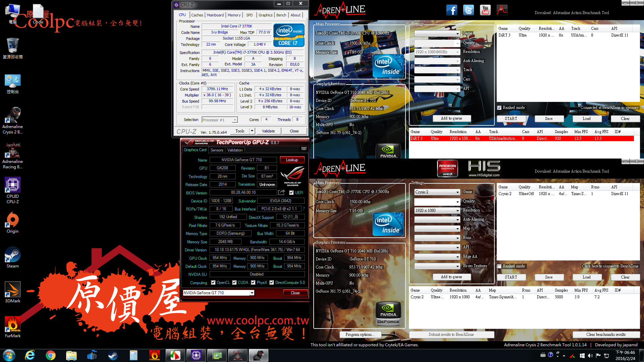This screenshot has height=362, width=644.
Task: Toggle PhysX computing checkbox
Action: 253,283
